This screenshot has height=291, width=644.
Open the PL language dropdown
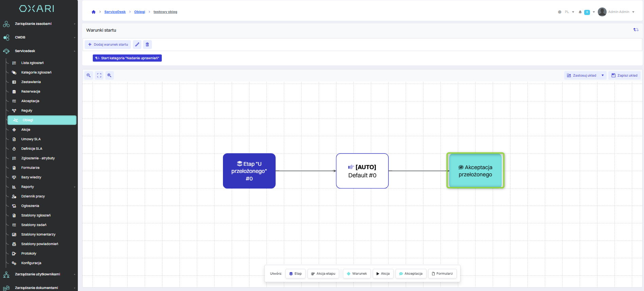click(569, 12)
